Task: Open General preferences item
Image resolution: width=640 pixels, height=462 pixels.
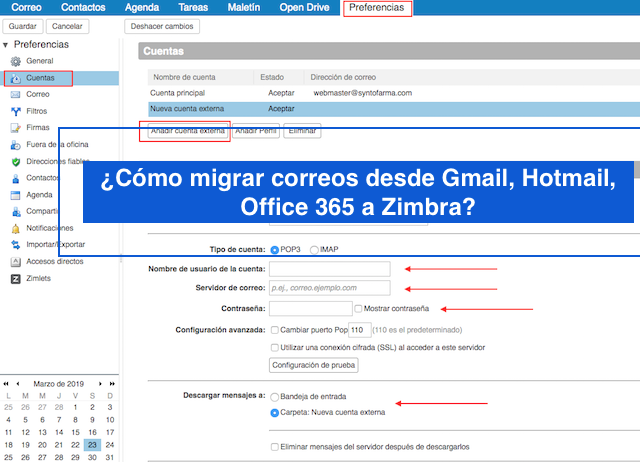Action: point(40,61)
